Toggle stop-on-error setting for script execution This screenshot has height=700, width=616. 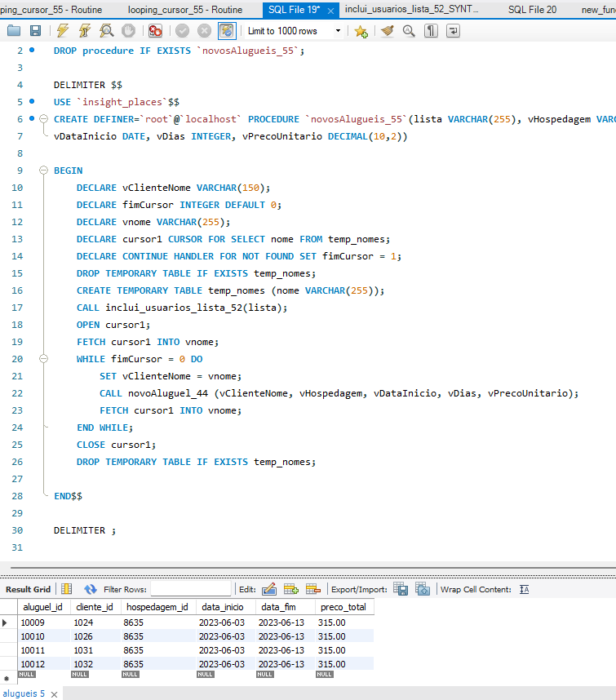tap(155, 31)
